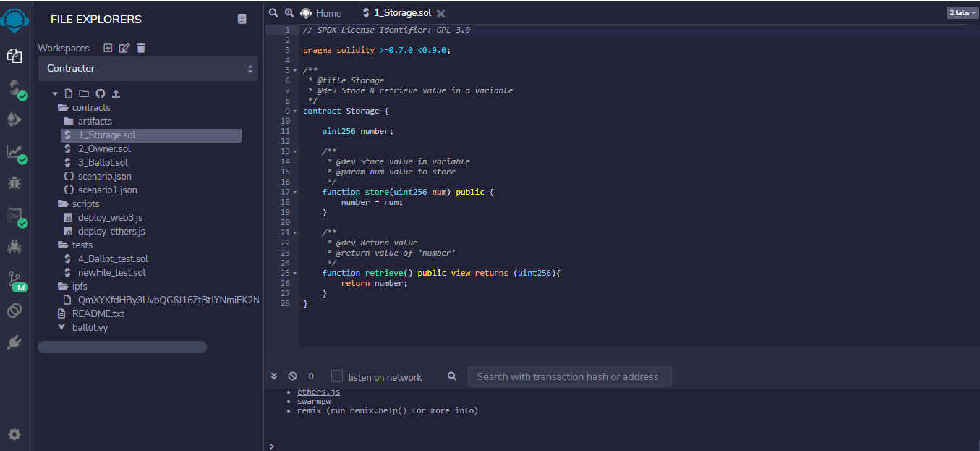Click file explorer horizontal scrollbar
This screenshot has height=451, width=980.
(122, 347)
